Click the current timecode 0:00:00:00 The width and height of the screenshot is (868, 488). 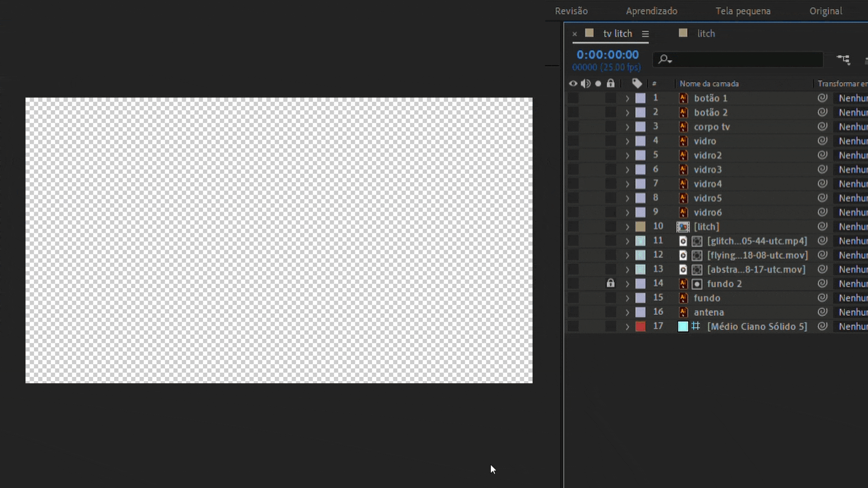(x=608, y=55)
